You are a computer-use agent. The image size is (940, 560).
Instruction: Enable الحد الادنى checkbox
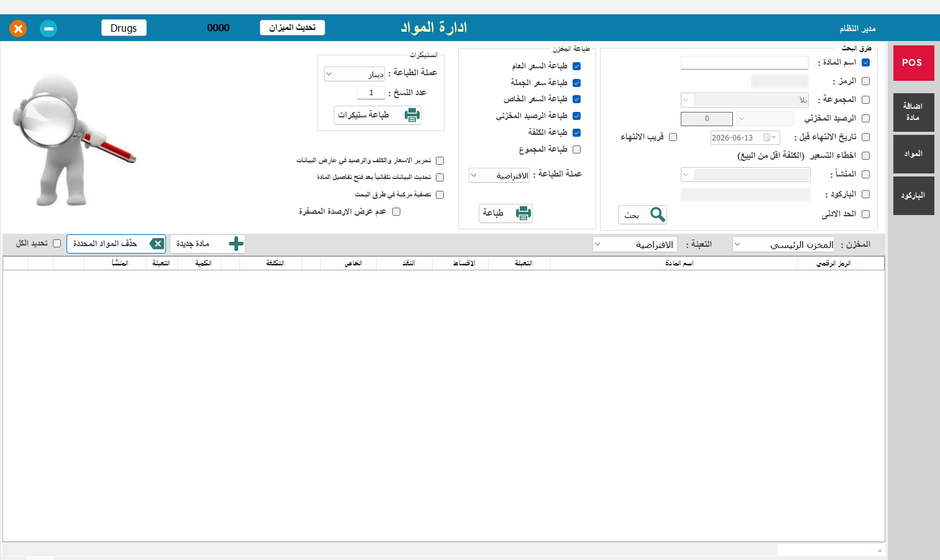coord(865,214)
